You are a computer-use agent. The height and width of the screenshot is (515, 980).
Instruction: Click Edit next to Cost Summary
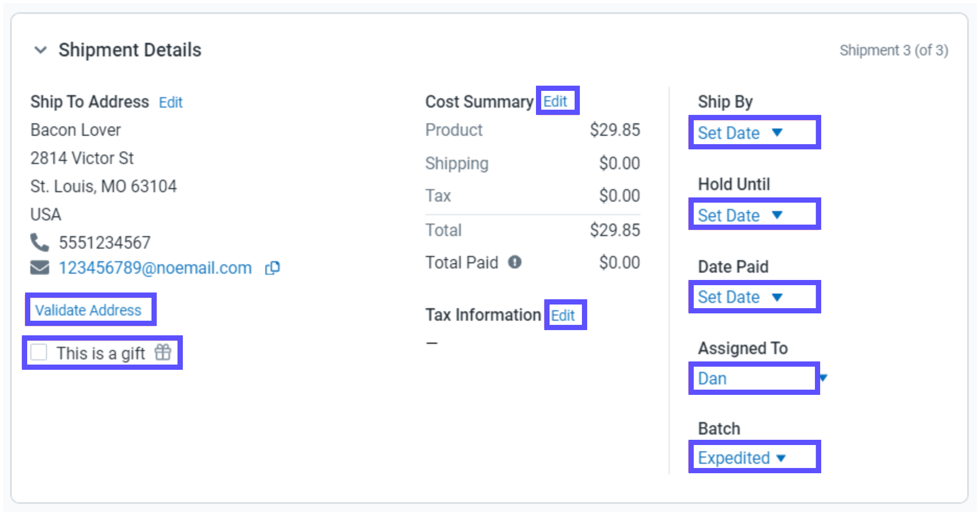pos(555,101)
